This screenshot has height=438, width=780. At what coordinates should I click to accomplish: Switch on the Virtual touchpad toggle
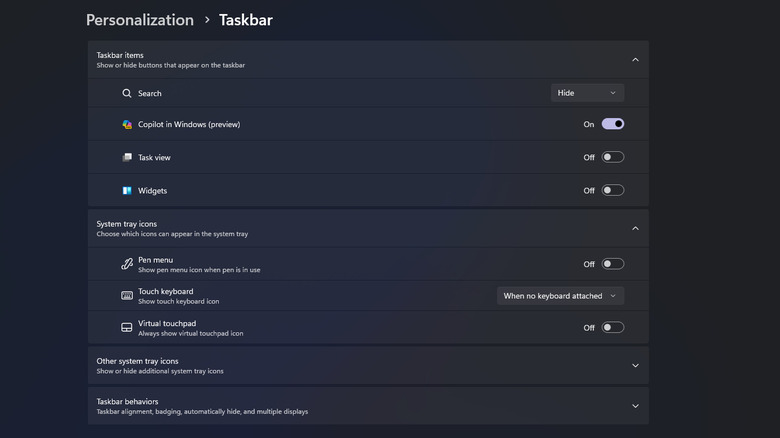click(x=613, y=327)
